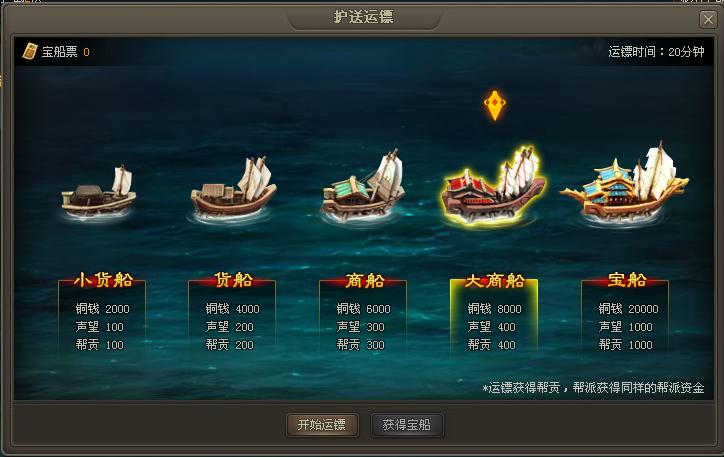Click the 大商船 title label
The image size is (724, 457).
coord(495,281)
